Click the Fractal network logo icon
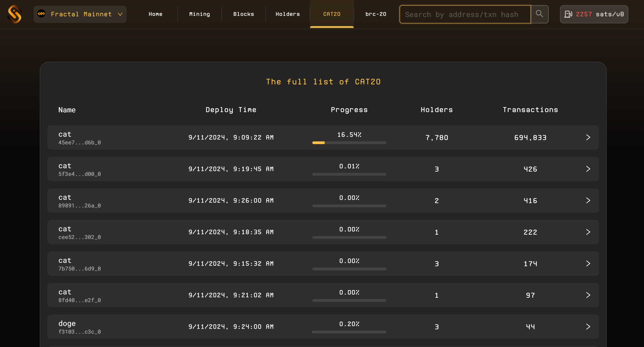This screenshot has width=644, height=347. point(42,14)
